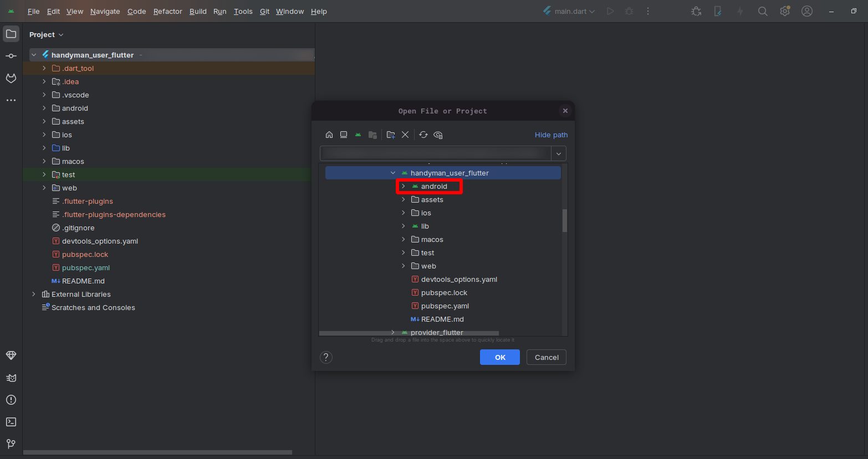The width and height of the screenshot is (868, 459).
Task: Select pubspec.yaml in the dialog tree
Action: click(x=445, y=306)
